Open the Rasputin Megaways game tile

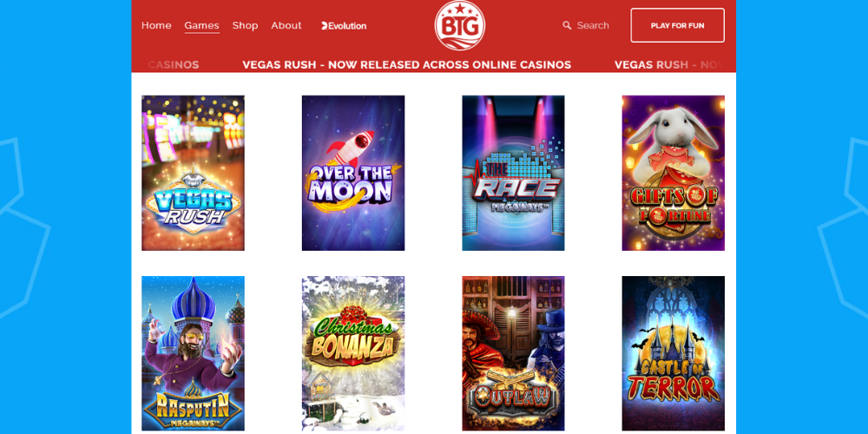pos(193,353)
